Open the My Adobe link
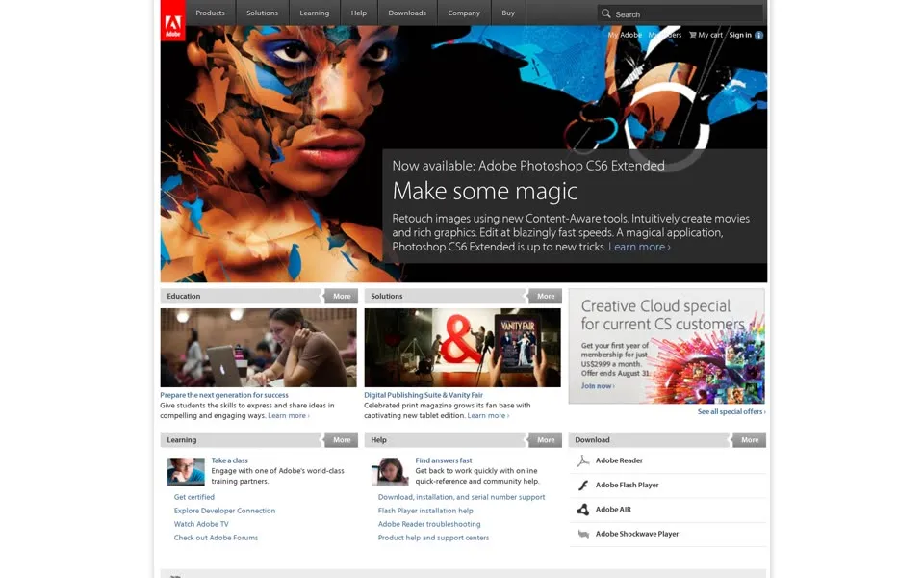The height and width of the screenshot is (578, 924). click(x=625, y=35)
